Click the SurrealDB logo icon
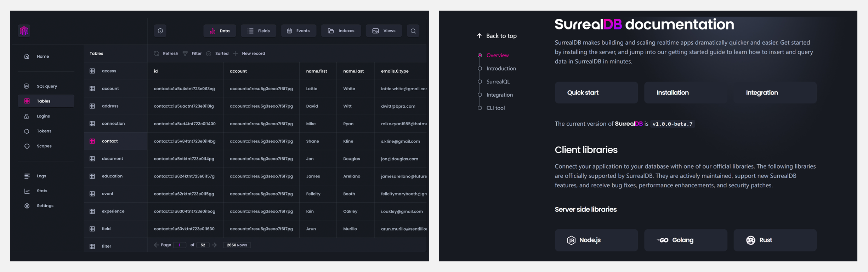This screenshot has width=868, height=272. [x=24, y=31]
